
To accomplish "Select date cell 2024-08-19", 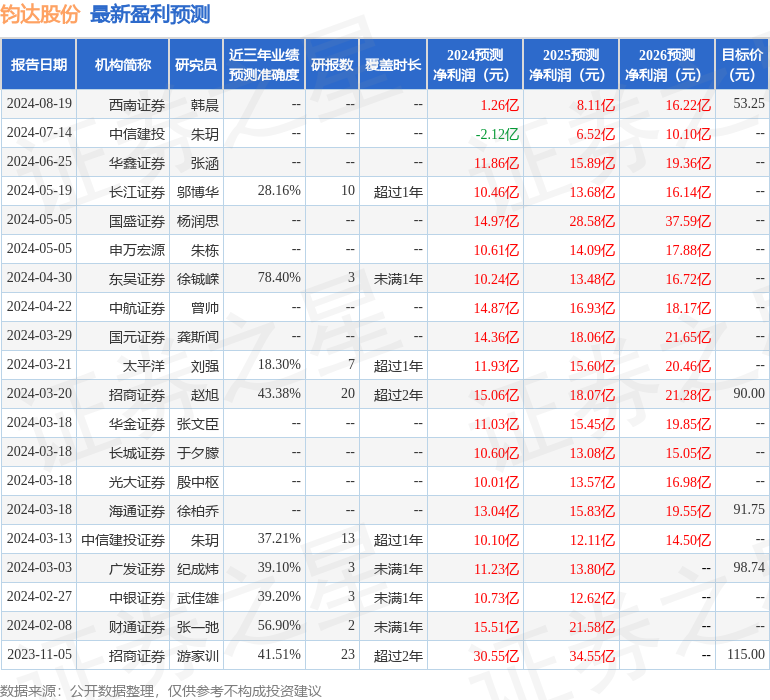I will coord(39,104).
